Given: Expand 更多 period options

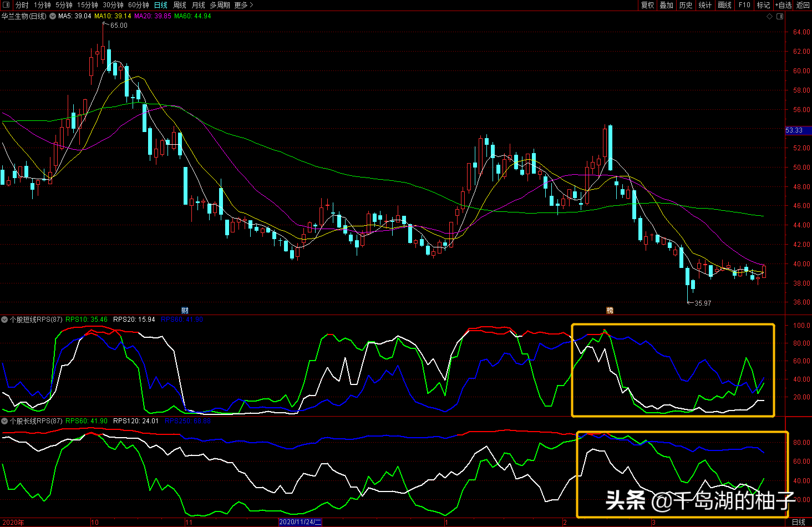Looking at the screenshot, I should 243,5.
